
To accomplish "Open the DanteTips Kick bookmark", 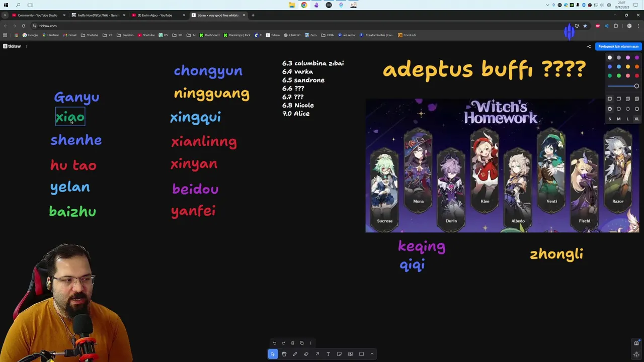I will tap(237, 35).
